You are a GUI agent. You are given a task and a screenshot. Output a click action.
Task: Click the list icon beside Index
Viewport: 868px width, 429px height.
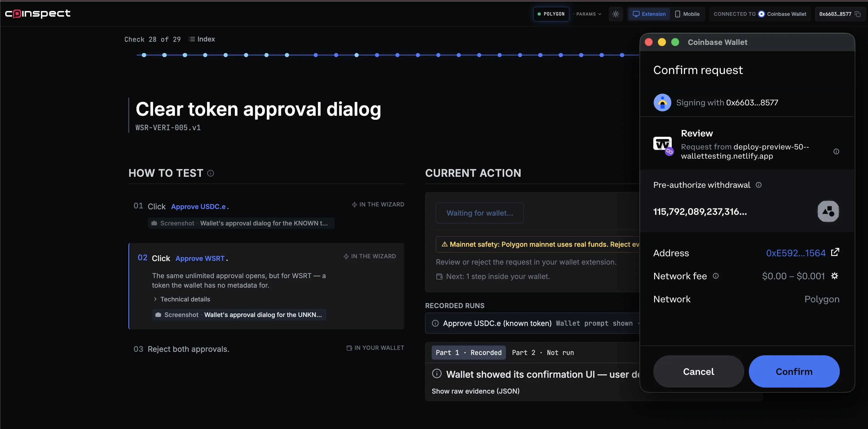192,39
